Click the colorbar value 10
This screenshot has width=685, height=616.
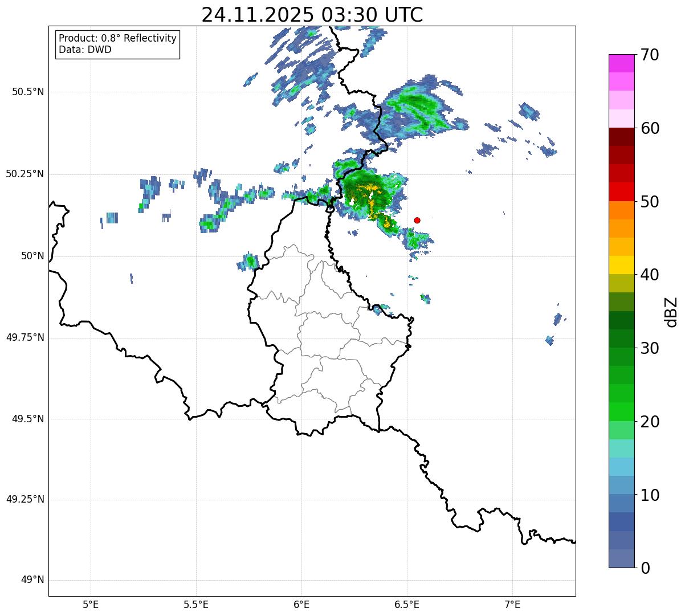point(650,495)
